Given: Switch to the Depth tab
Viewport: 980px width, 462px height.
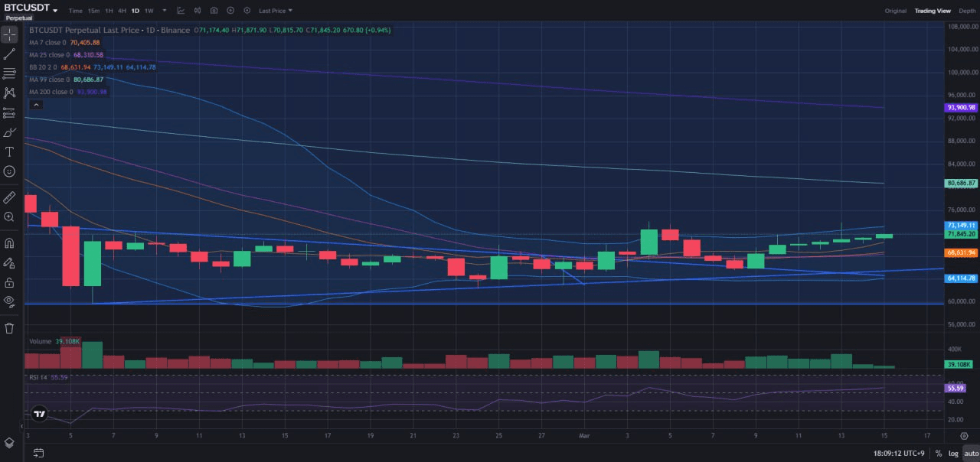Looking at the screenshot, I should click(967, 11).
